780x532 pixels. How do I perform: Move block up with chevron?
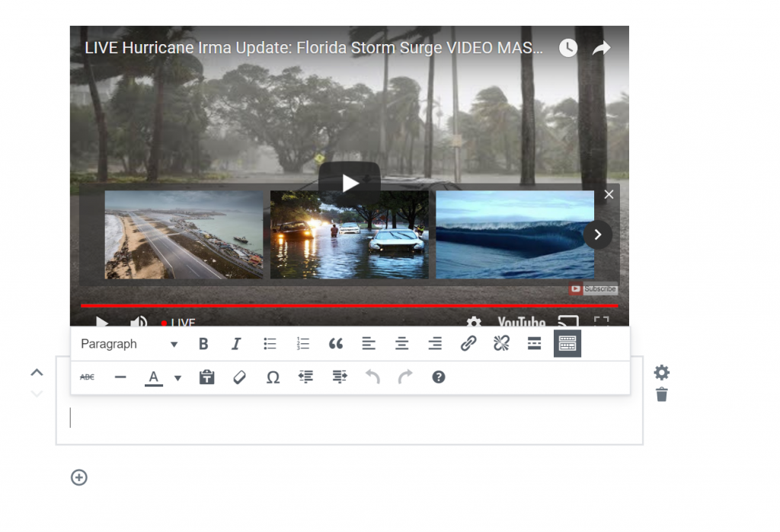(x=37, y=372)
